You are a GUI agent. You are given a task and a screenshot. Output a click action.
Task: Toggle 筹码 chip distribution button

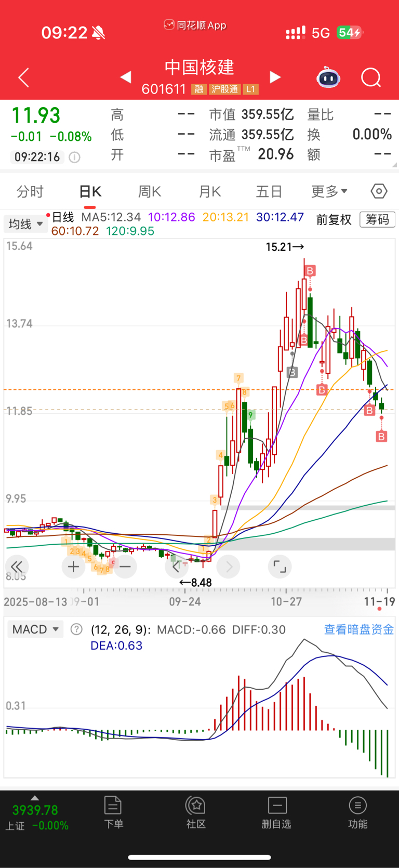point(378,220)
